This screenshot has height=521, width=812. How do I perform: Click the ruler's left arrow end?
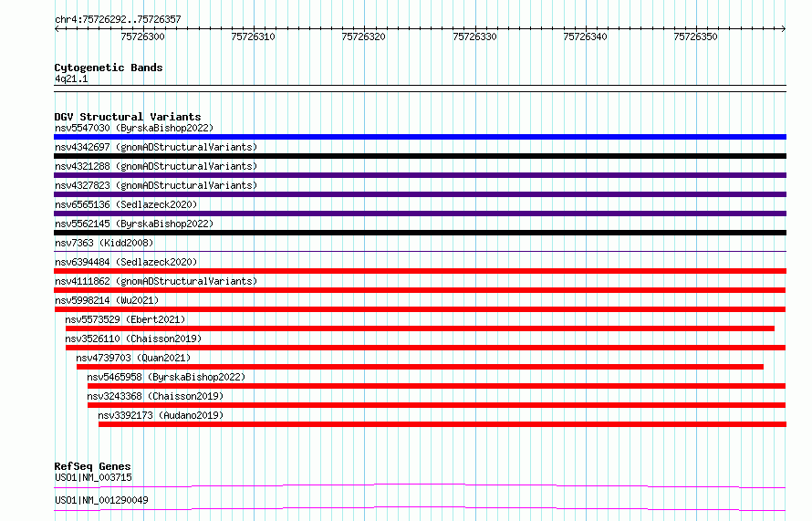[57, 28]
